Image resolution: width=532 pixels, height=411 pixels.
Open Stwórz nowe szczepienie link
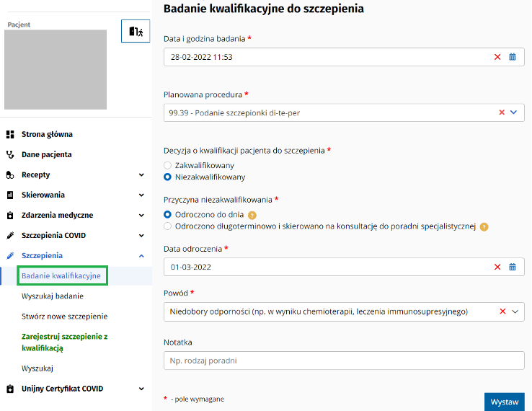pyautogui.click(x=64, y=317)
